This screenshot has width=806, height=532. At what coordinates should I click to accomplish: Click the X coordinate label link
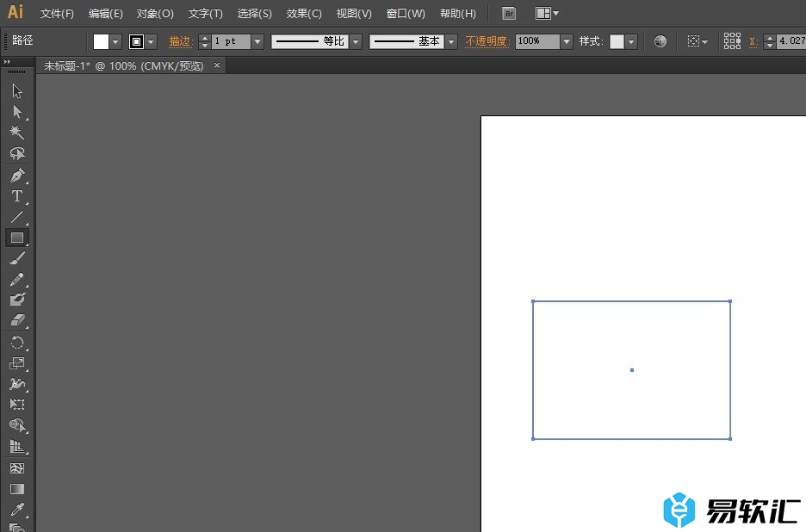point(753,41)
